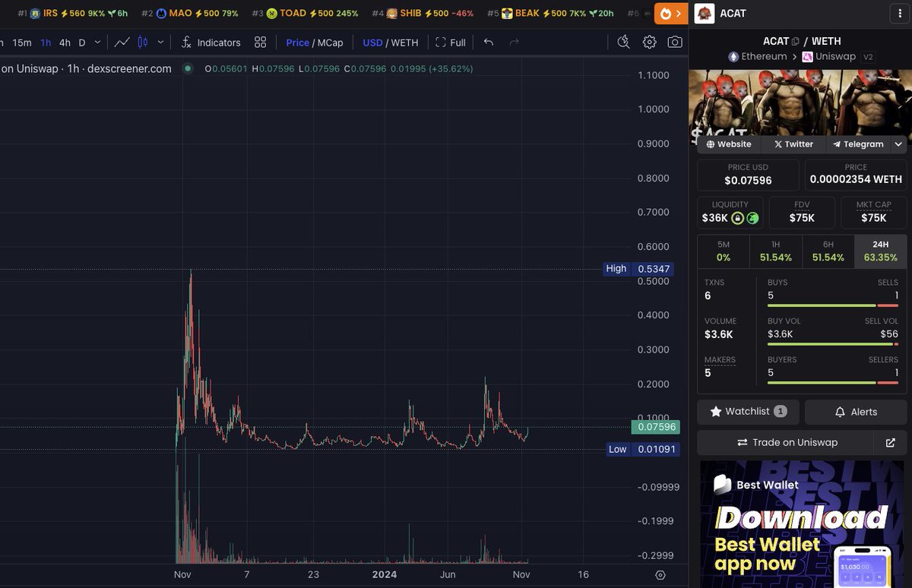The height and width of the screenshot is (588, 912).
Task: Click the buys versus sells ratio bar
Action: (x=833, y=305)
